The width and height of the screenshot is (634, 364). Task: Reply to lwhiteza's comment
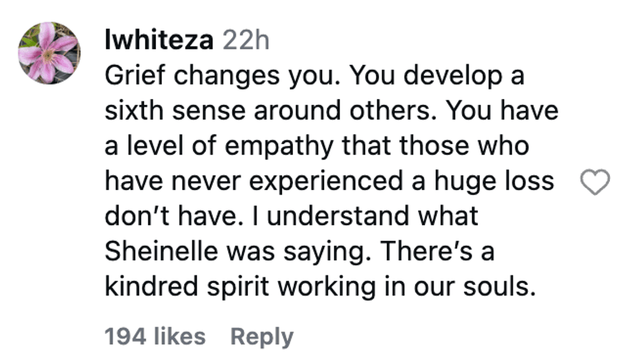pos(261,336)
